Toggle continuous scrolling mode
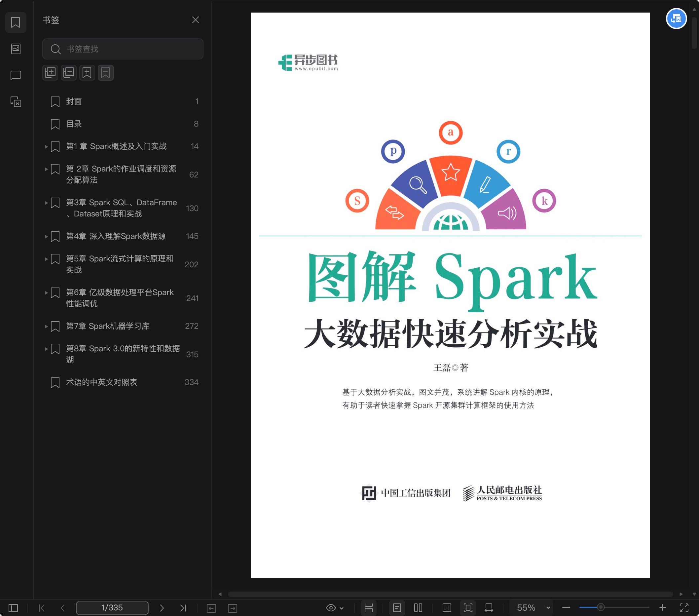699x616 pixels. 369,608
